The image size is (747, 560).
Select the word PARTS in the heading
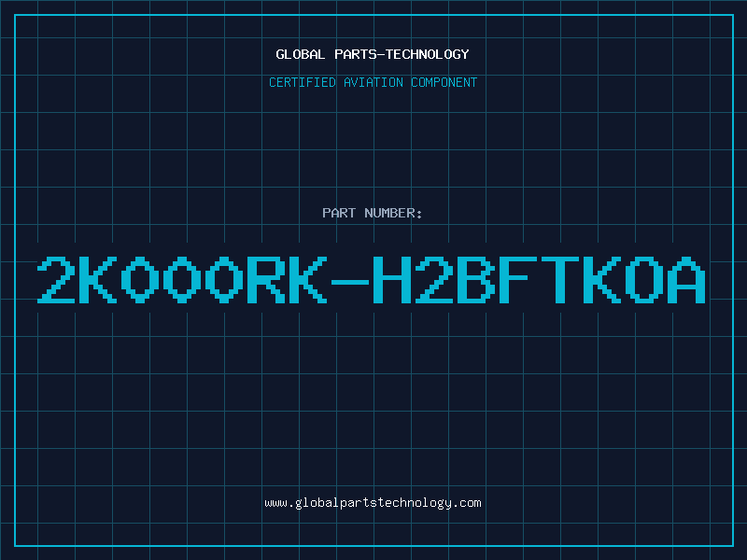[x=356, y=54]
